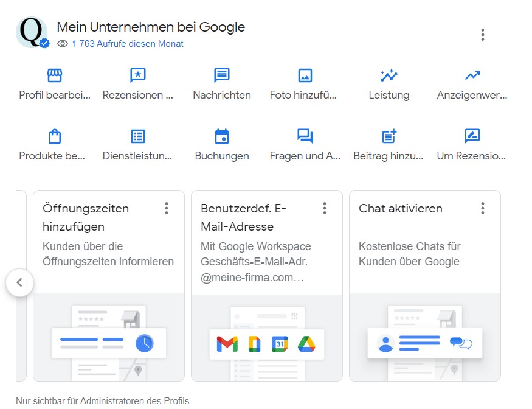
Task: Click the eye icon beside views count
Action: pos(63,44)
